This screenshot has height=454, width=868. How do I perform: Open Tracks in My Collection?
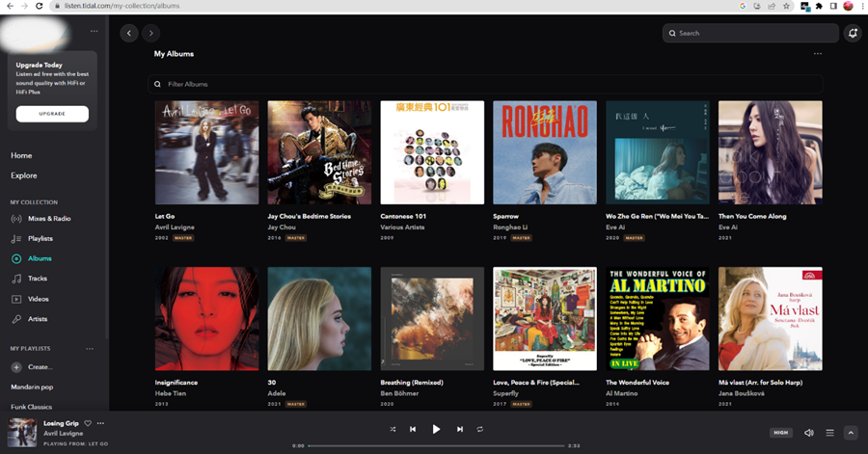point(38,279)
